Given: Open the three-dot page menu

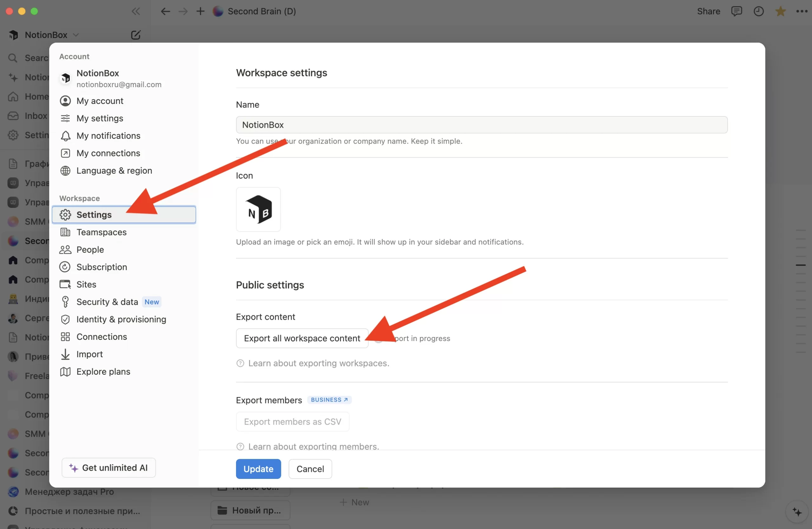Looking at the screenshot, I should (802, 11).
